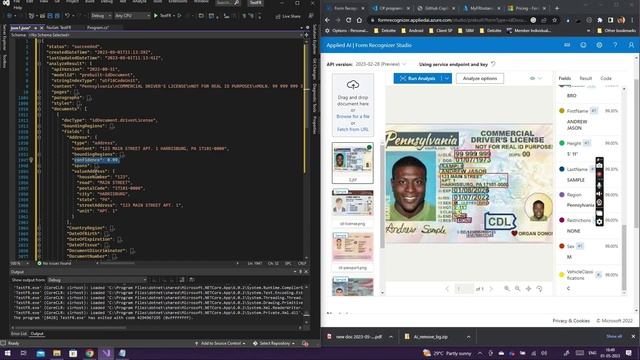Open the Other bookmarks folder
640x360 pixels.
tap(616, 31)
